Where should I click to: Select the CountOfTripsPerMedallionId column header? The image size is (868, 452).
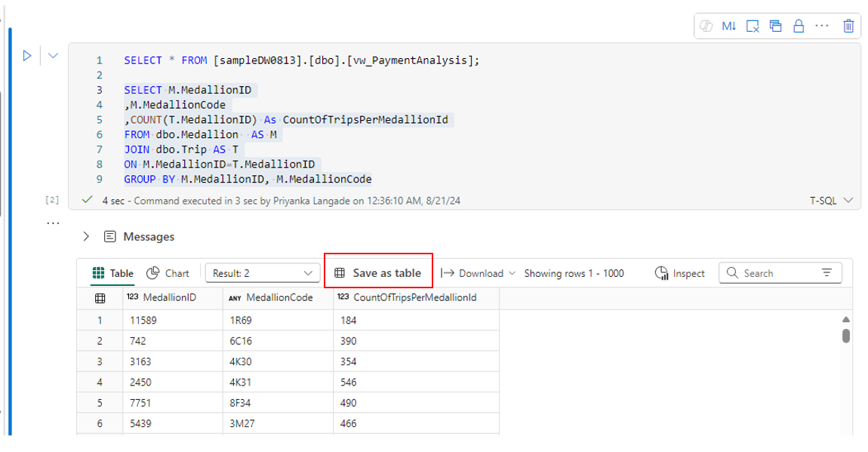tap(417, 297)
